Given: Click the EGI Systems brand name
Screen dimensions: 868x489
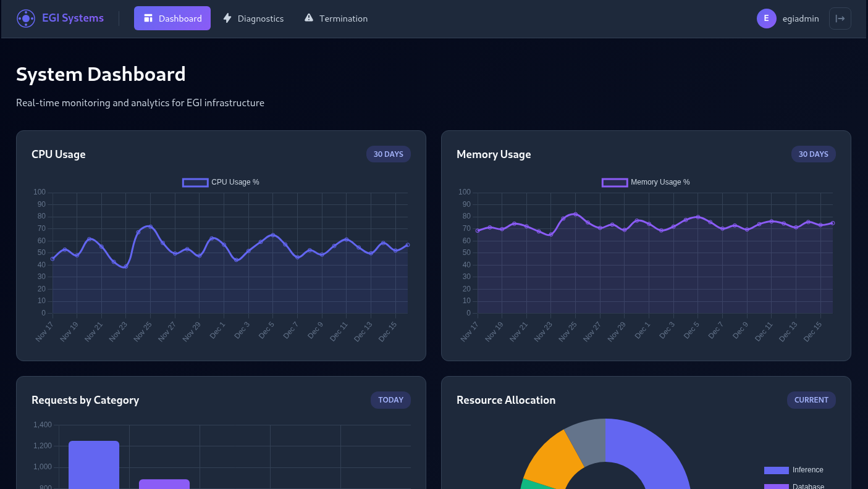Looking at the screenshot, I should (x=73, y=19).
